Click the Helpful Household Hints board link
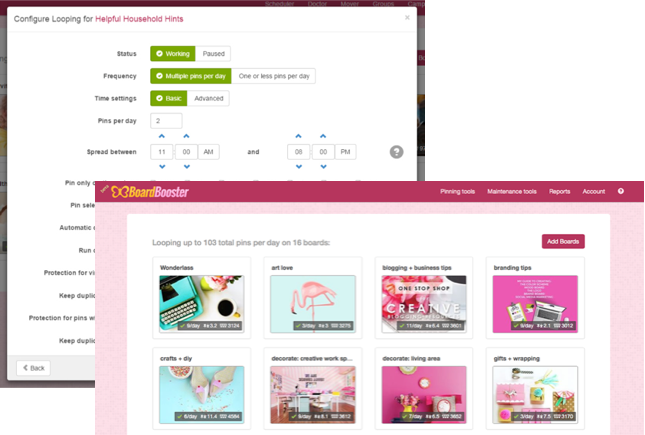The width and height of the screenshot is (645, 435). click(139, 19)
